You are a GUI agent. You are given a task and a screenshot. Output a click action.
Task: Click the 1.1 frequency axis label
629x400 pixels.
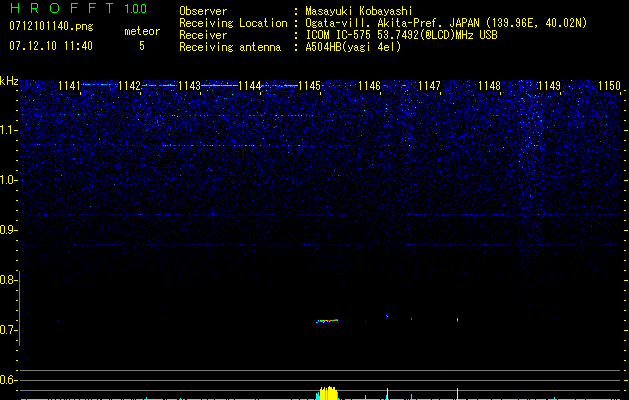pos(8,130)
